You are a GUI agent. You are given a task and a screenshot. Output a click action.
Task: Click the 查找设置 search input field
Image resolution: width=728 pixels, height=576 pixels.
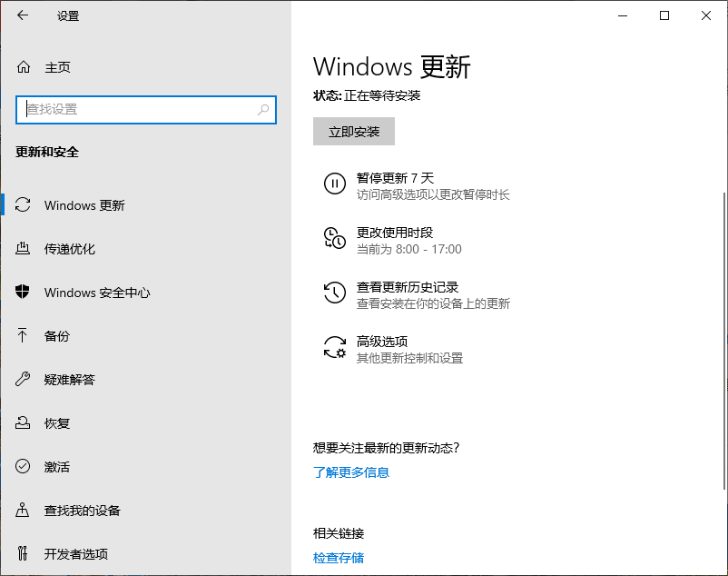tap(136, 110)
